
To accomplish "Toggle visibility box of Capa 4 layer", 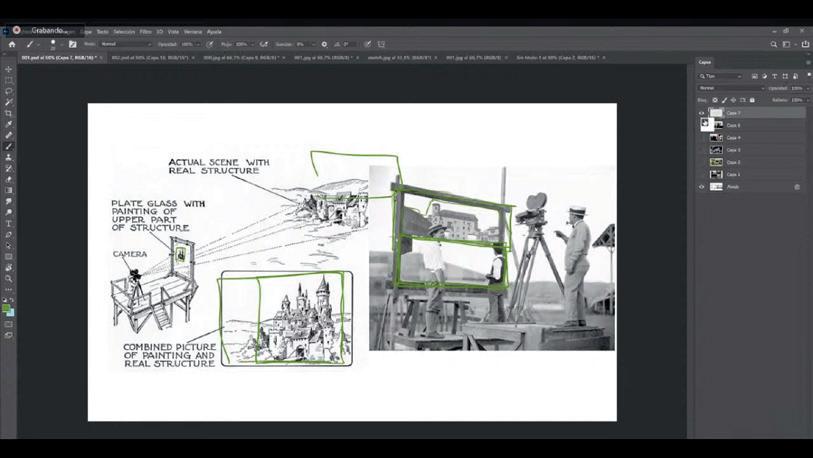I will pyautogui.click(x=702, y=137).
